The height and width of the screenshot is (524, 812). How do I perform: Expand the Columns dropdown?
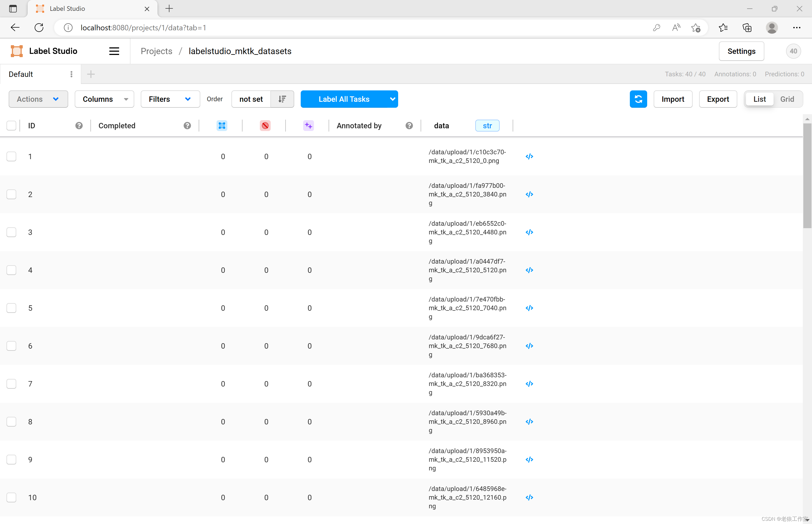104,99
